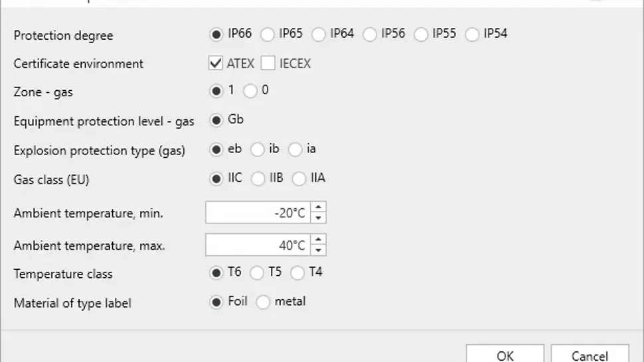
Task: Choose ib explosion protection type
Action: tap(258, 149)
